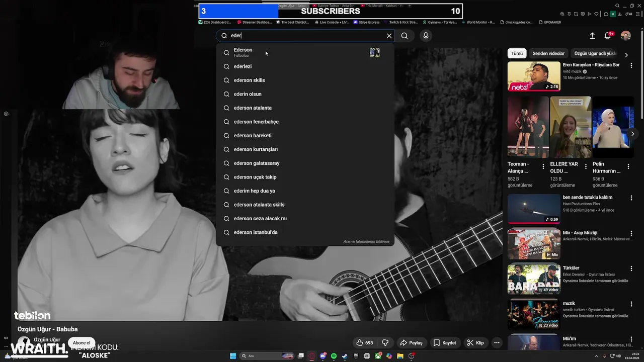
Task: Open File Explorer from the taskbar
Action: tap(400, 356)
